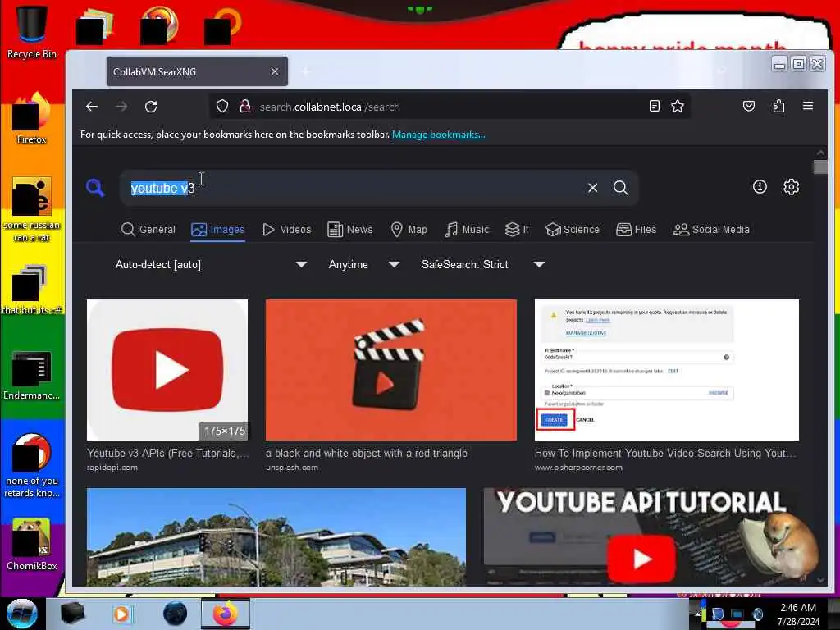Open How To Implement Youtube Video Search title
Screen dimensions: 840x630
click(664, 453)
